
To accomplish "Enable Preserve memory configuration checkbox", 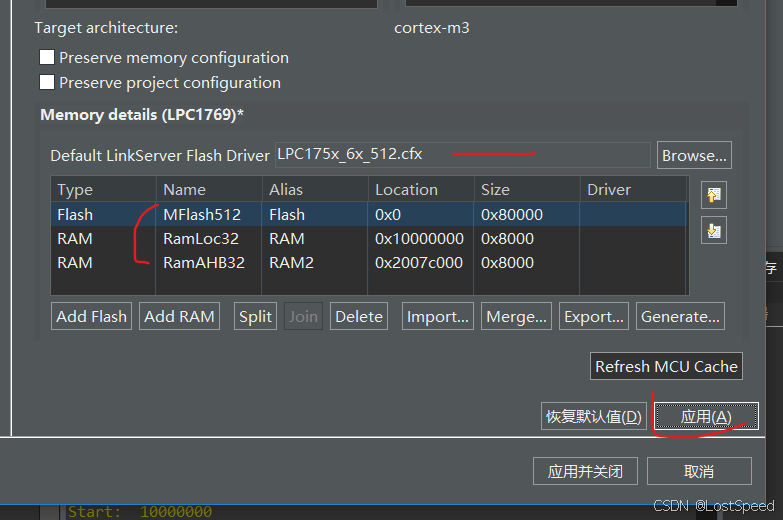I will [x=47, y=57].
